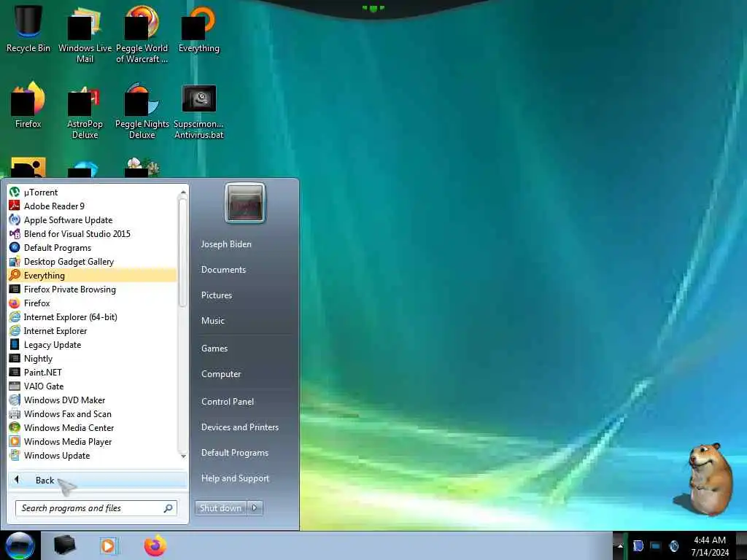Viewport: 747px width, 560px height.
Task: Click the search magnifier icon
Action: (168, 508)
